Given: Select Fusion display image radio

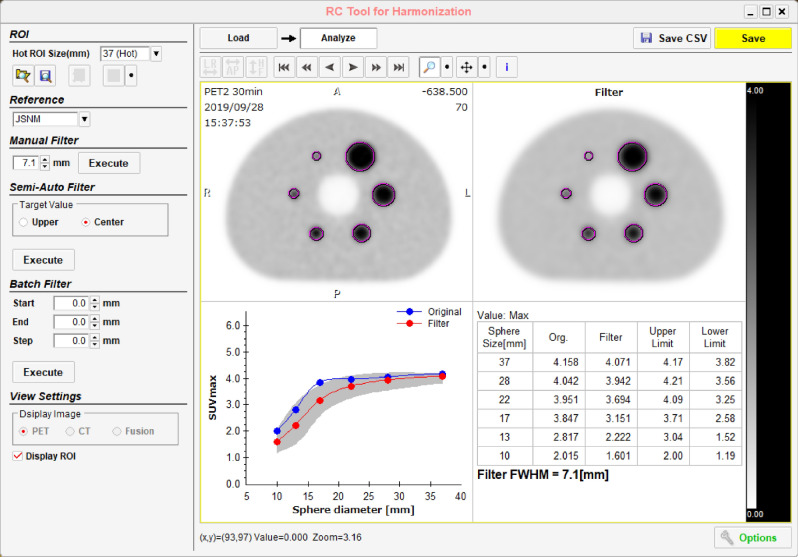Looking at the screenshot, I should point(117,431).
